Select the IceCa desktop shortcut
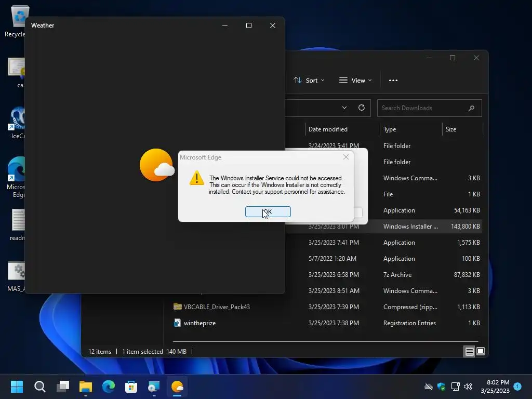 (x=16, y=123)
